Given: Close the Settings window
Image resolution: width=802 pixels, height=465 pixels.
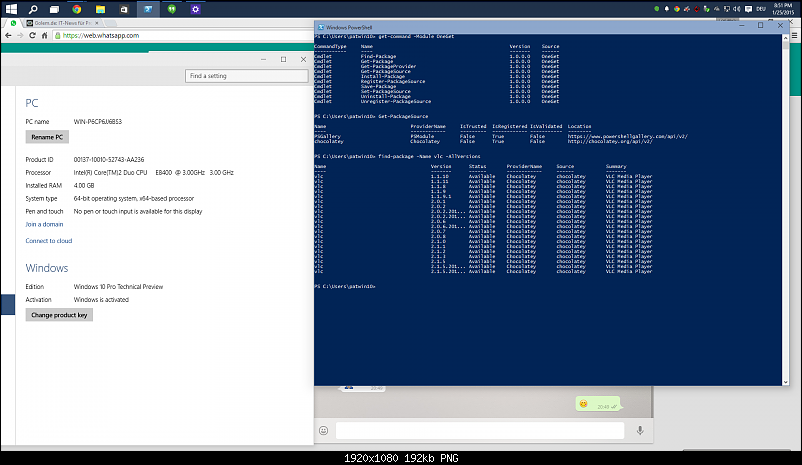Looking at the screenshot, I should click(x=303, y=59).
